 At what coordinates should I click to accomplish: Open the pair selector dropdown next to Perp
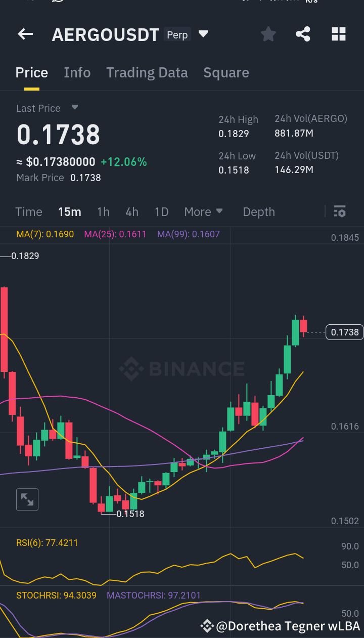click(x=203, y=34)
